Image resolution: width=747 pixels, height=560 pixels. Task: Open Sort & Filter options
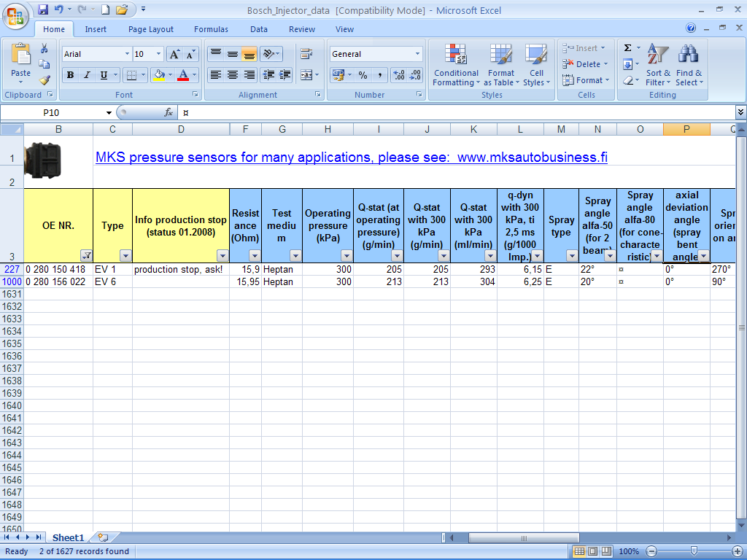click(x=658, y=65)
